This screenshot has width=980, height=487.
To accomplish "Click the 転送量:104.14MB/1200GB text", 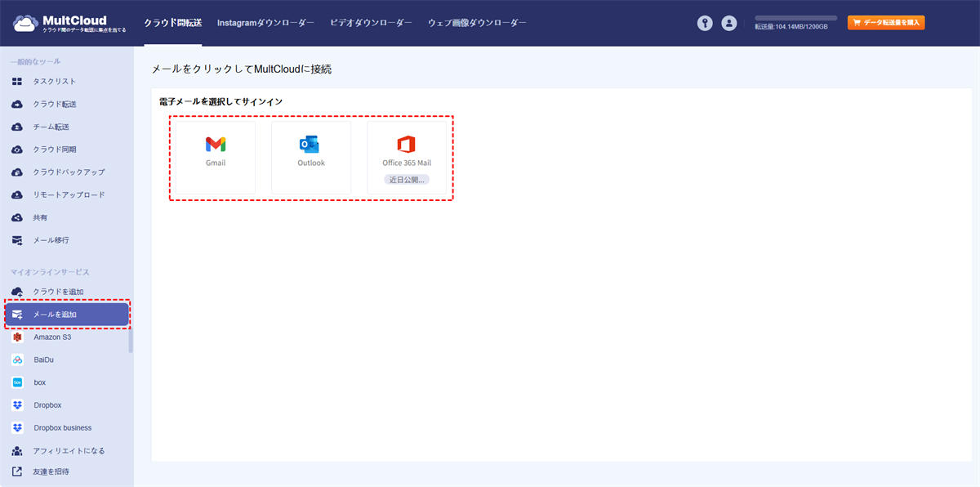I will 791,27.
